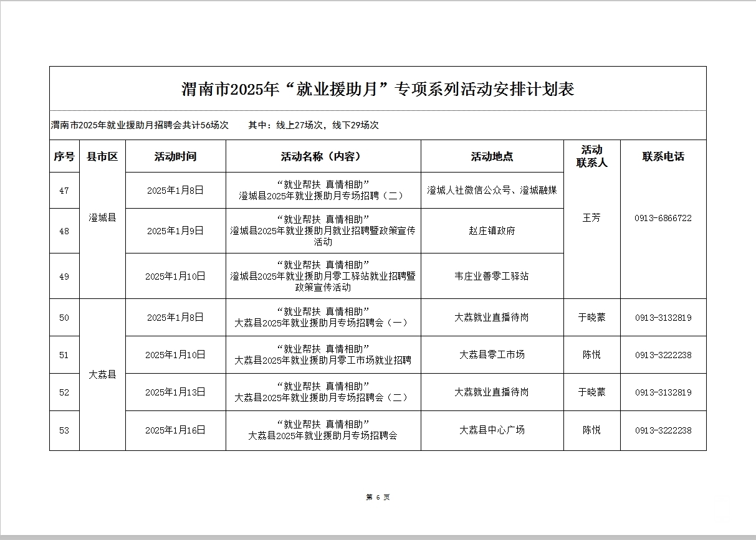Viewport: 756px width, 540px height.
Task: Select the 大荔县 county cell
Action: 102,375
